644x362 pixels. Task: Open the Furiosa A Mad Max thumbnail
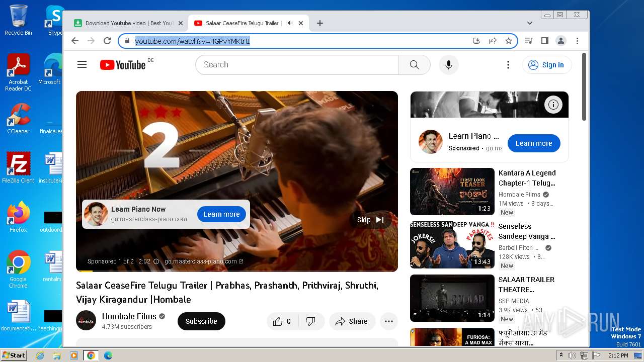click(x=452, y=337)
